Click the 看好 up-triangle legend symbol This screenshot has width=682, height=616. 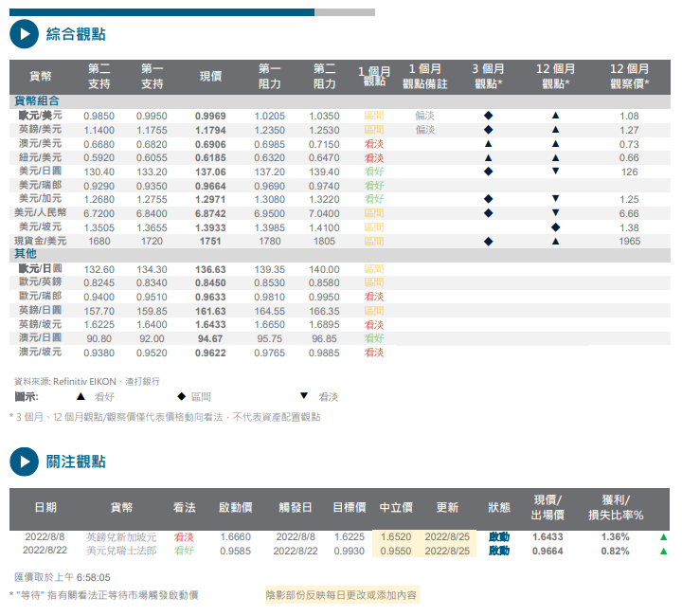pyautogui.click(x=81, y=397)
